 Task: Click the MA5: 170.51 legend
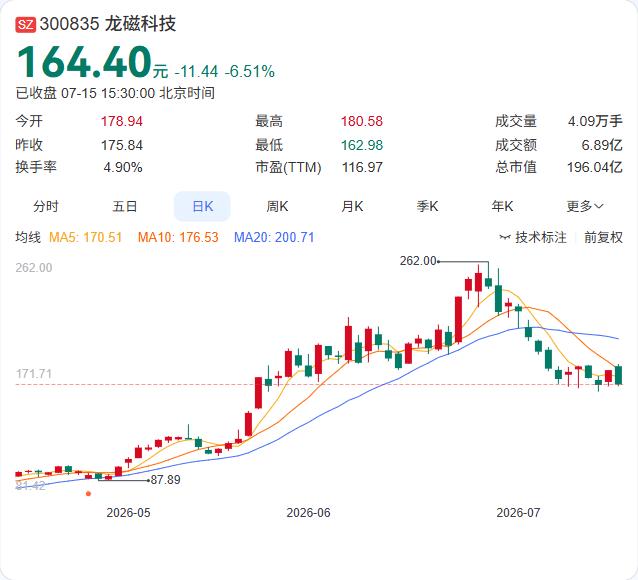85,237
